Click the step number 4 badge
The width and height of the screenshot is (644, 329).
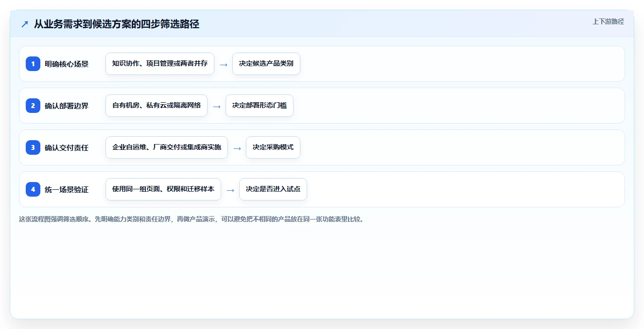pyautogui.click(x=33, y=189)
